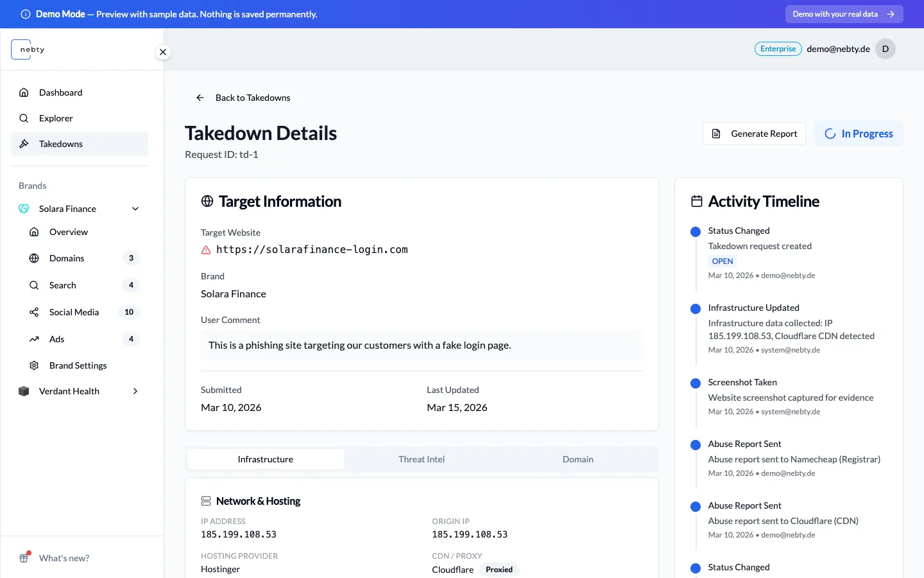
Task: Click the Network & Hosting server icon
Action: 206,501
